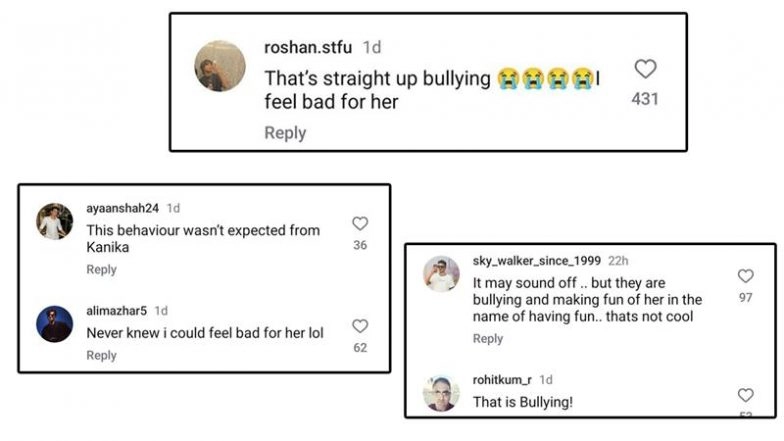784x441 pixels.
Task: Select the rohitkum_r username
Action: point(502,380)
